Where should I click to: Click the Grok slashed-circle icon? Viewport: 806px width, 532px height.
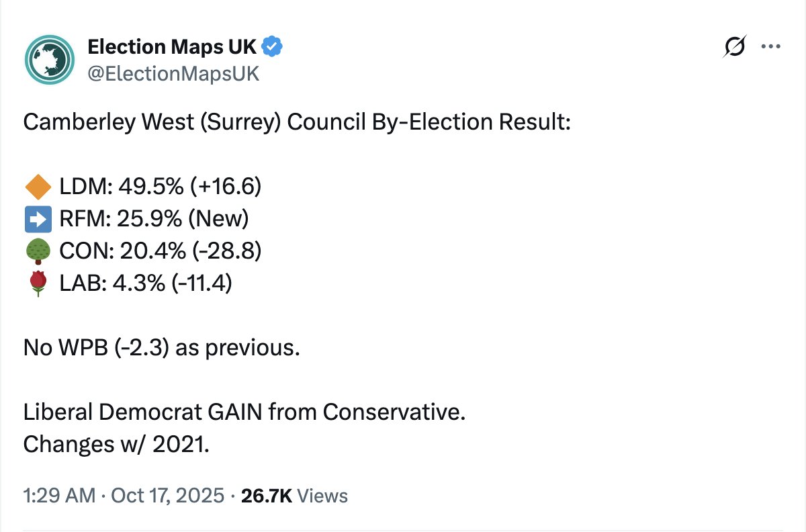coord(734,47)
